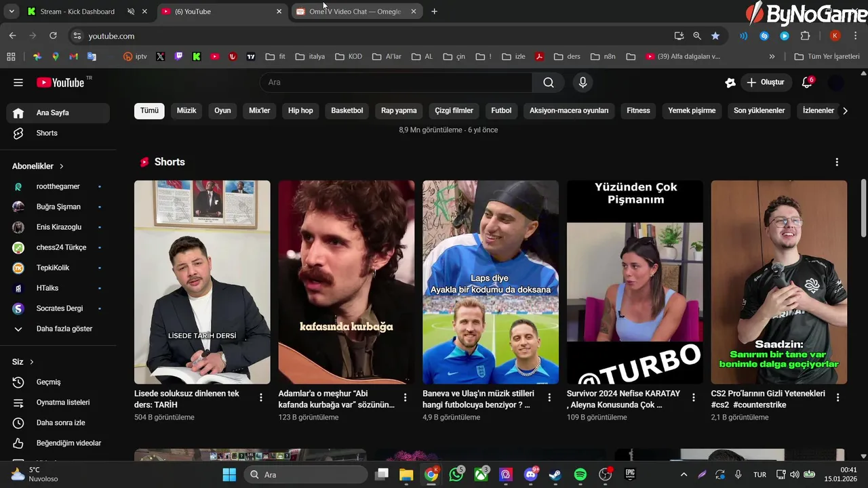
Task: Open chess24 Türkçe subscription channel
Action: (58, 247)
